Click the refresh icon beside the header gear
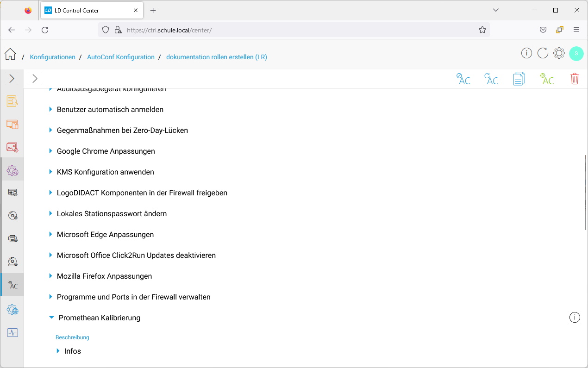Screen dimensions: 588x368 543,53
